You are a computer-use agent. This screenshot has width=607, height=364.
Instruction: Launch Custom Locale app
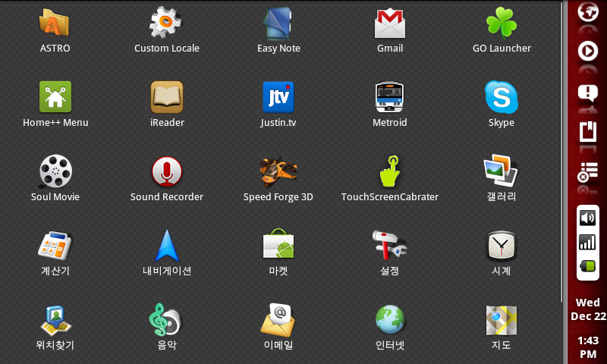click(166, 24)
